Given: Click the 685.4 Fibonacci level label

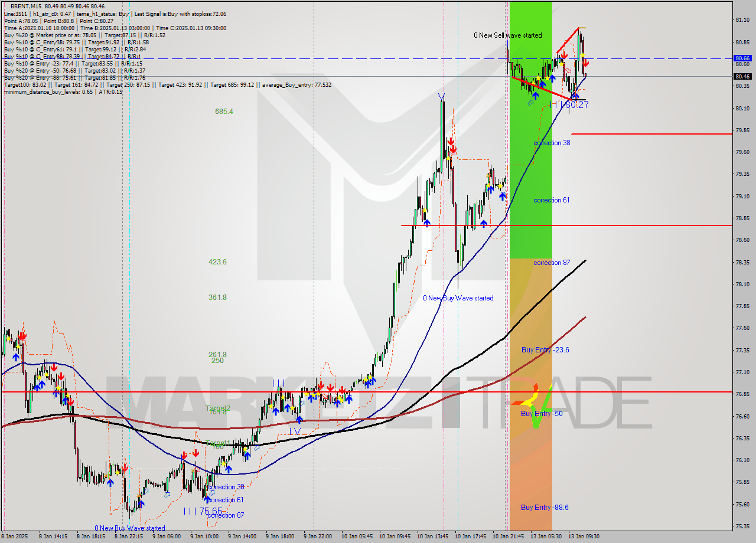Looking at the screenshot, I should click(224, 111).
